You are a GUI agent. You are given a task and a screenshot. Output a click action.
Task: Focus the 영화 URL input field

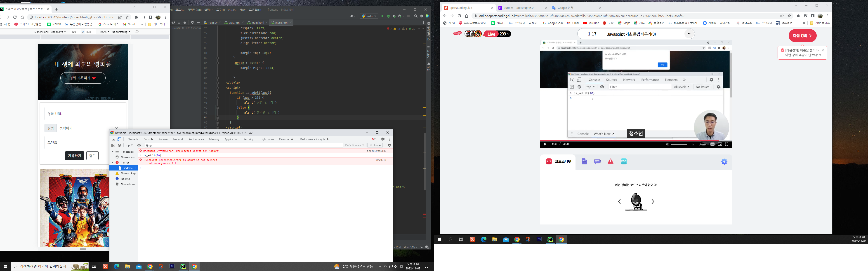click(83, 114)
